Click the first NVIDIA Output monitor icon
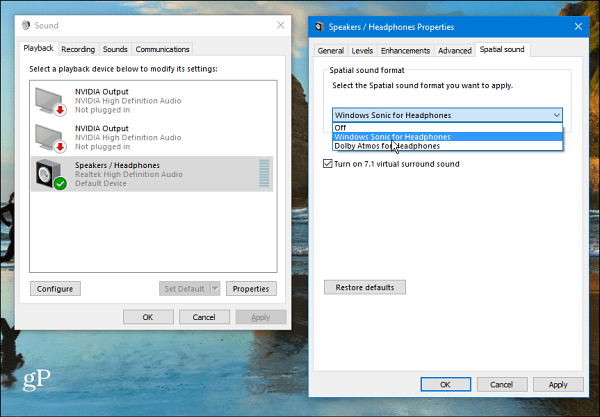This screenshot has width=600, height=417. click(x=51, y=101)
